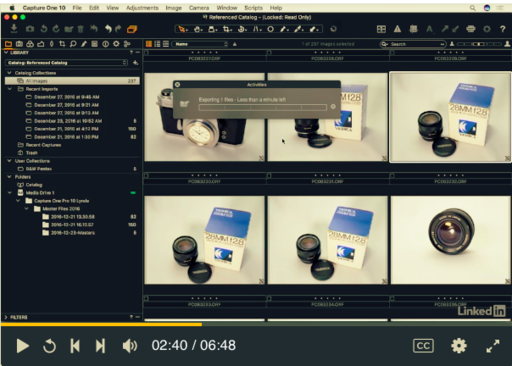Select the Crop cursor tool
The height and width of the screenshot is (366, 512).
coord(227,29)
